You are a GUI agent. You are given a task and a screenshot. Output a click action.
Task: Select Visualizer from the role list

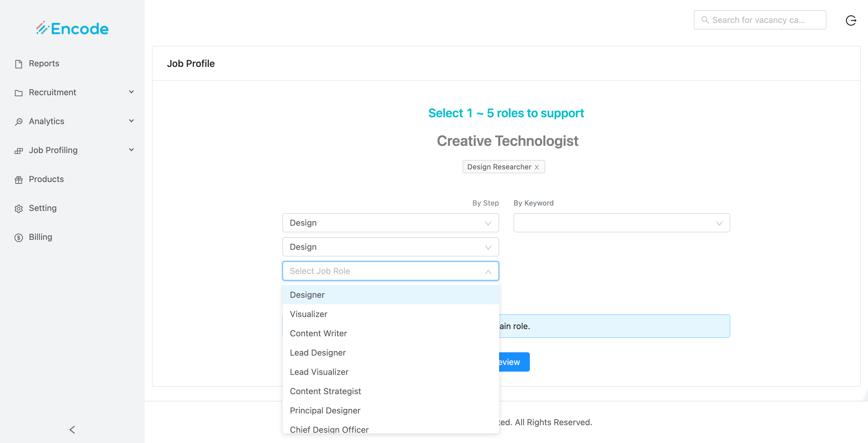[x=308, y=314]
